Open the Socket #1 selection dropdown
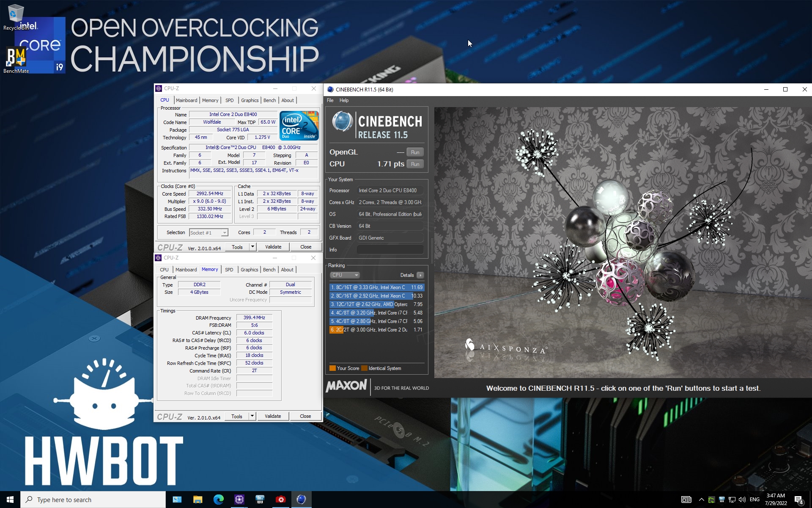 (208, 233)
